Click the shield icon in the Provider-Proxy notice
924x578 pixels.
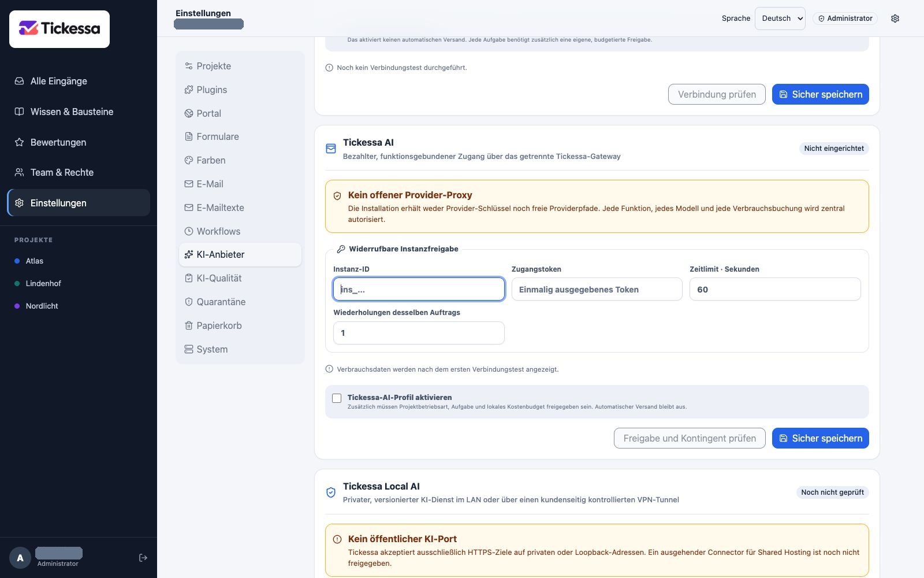pos(337,196)
